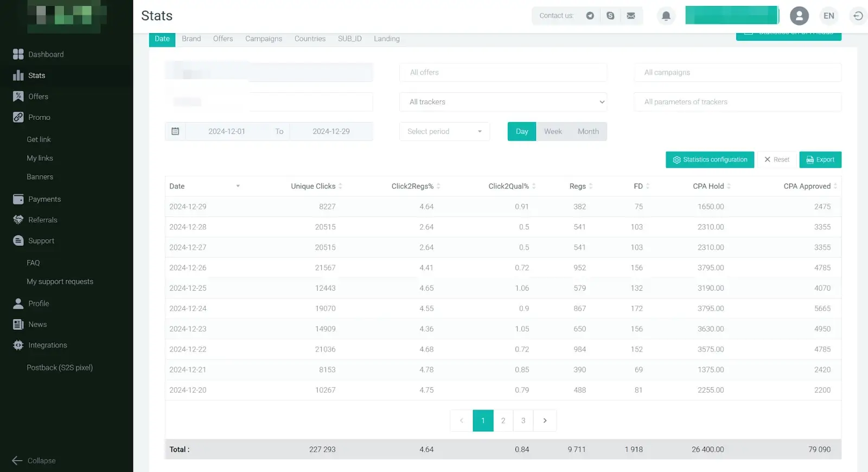Contact via Telegram icon

pyautogui.click(x=590, y=16)
